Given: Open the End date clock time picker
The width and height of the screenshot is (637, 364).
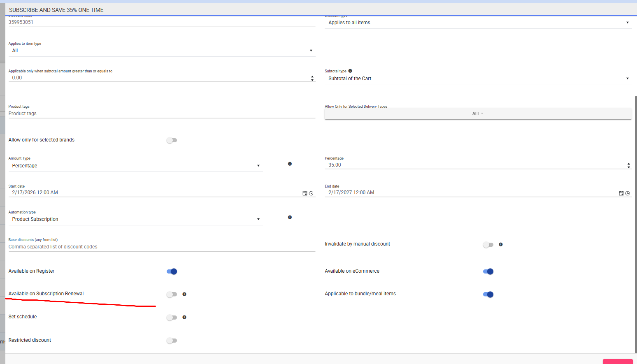Looking at the screenshot, I should (x=628, y=193).
